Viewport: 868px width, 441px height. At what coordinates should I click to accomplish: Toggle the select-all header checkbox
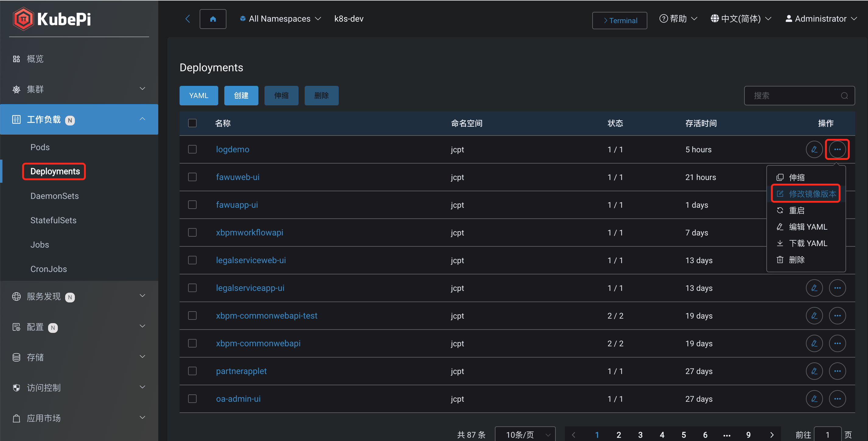[x=192, y=123]
